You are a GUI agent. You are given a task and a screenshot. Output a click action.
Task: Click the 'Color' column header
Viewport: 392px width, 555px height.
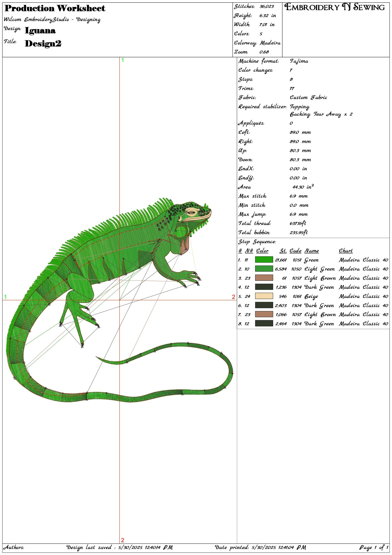262,251
